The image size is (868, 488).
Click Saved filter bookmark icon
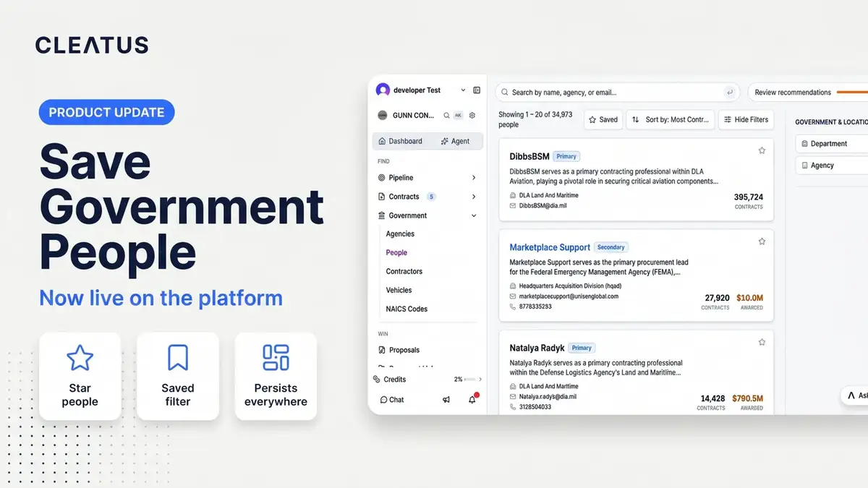coord(178,358)
